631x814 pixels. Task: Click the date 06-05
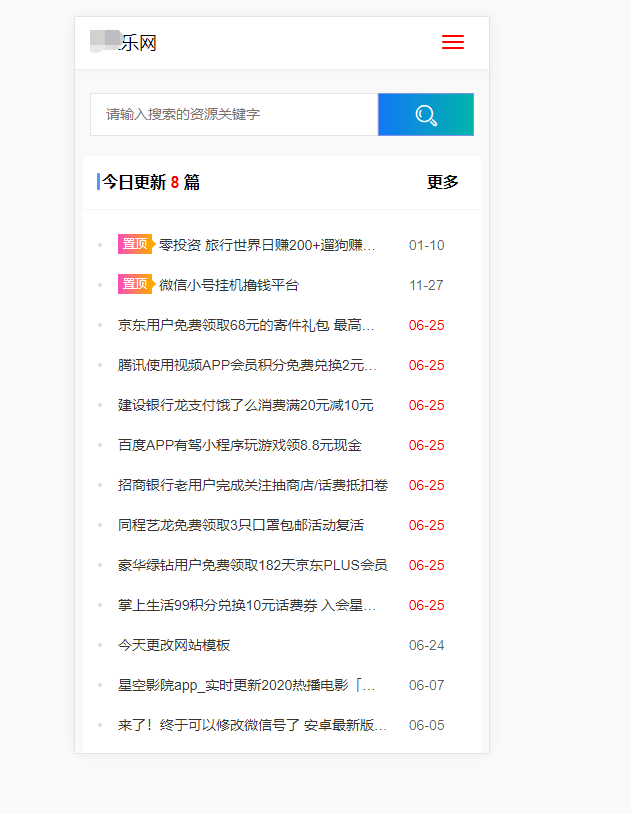(x=426, y=725)
